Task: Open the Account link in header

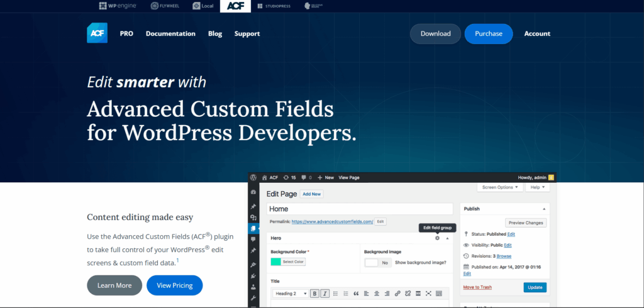Action: (x=537, y=34)
